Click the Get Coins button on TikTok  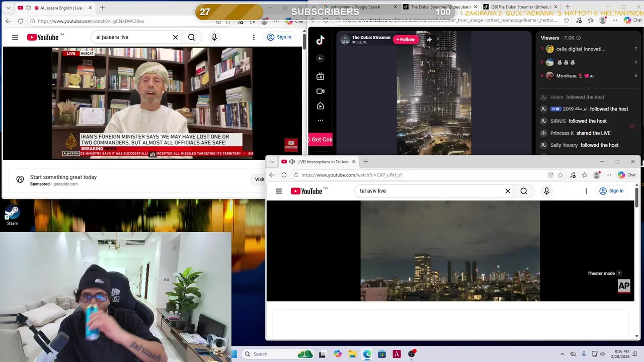point(320,140)
